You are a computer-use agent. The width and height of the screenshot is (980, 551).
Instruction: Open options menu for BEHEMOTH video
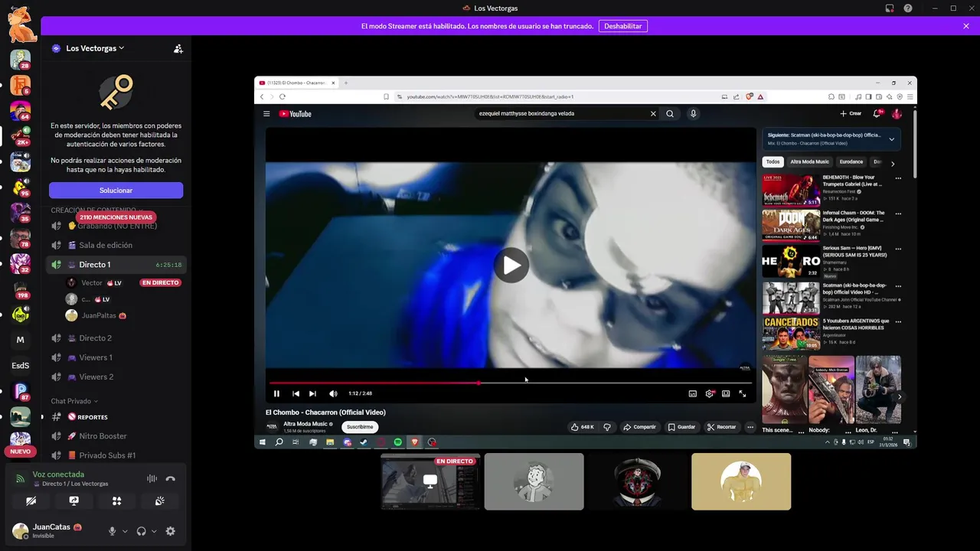[x=898, y=178]
